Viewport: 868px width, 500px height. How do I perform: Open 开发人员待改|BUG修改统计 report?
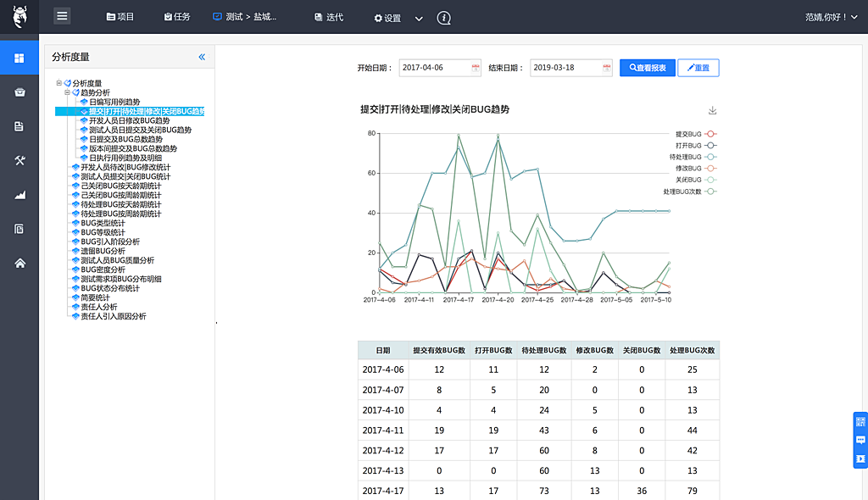[125, 167]
